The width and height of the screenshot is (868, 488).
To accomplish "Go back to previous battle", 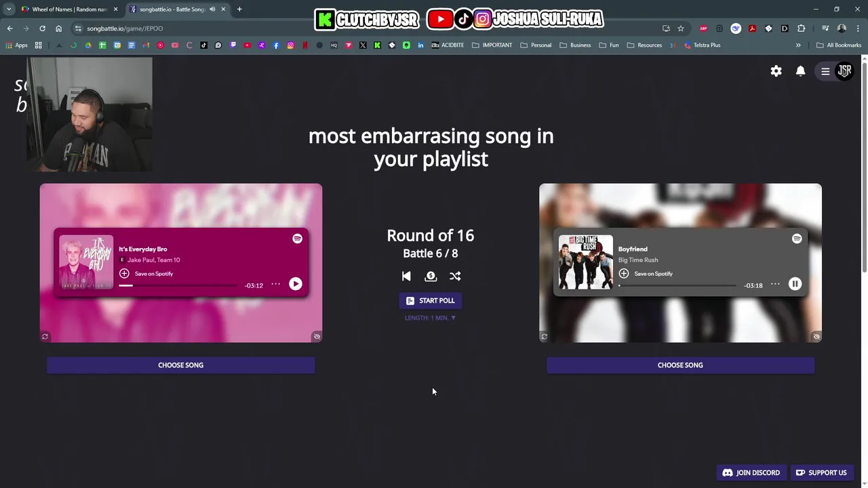I will click(406, 276).
